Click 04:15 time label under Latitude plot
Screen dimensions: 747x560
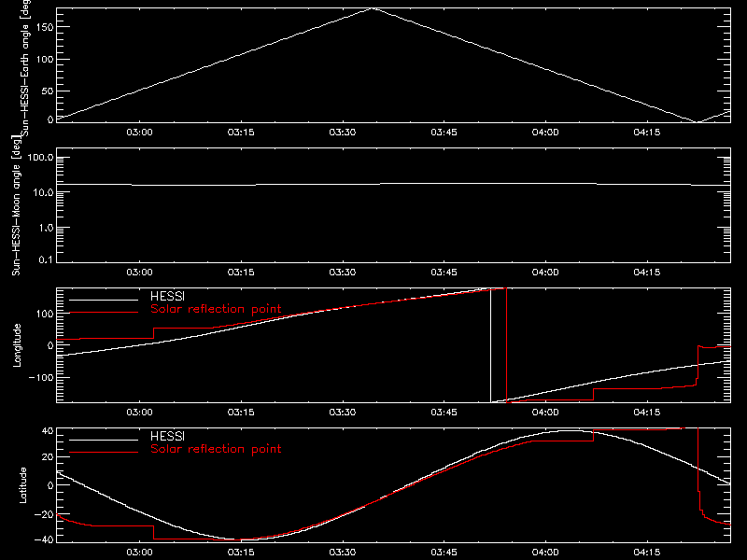click(x=647, y=552)
